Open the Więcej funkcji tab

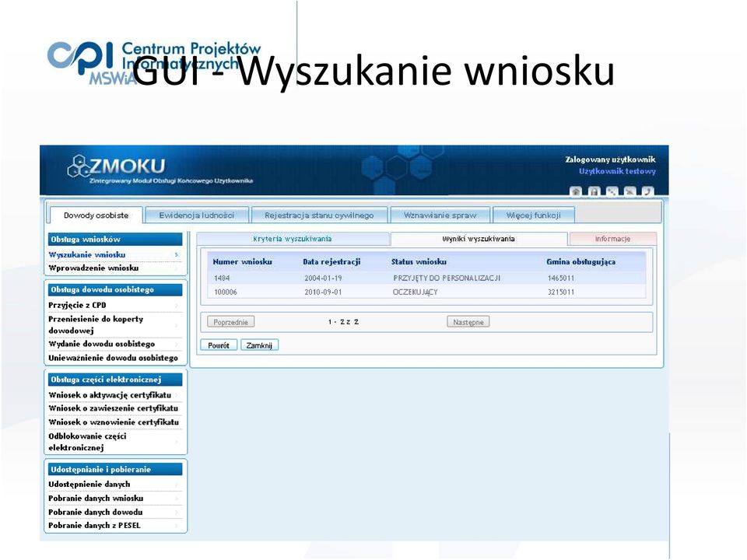pyautogui.click(x=534, y=215)
